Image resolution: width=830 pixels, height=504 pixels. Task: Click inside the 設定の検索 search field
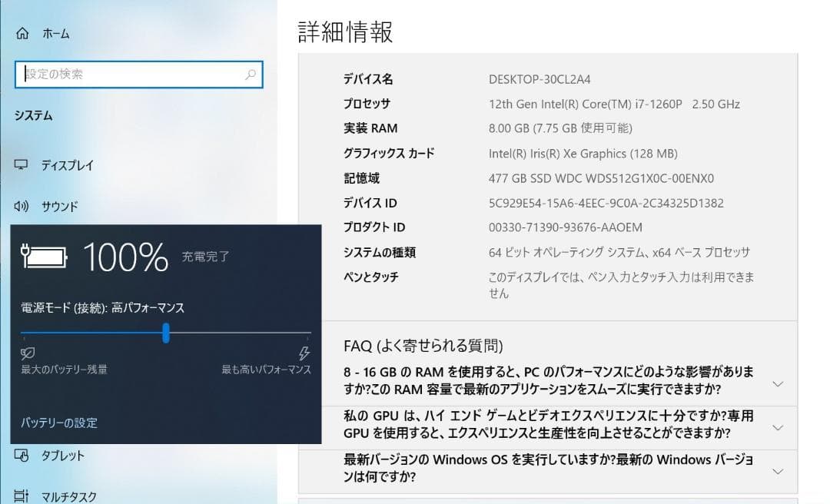138,75
